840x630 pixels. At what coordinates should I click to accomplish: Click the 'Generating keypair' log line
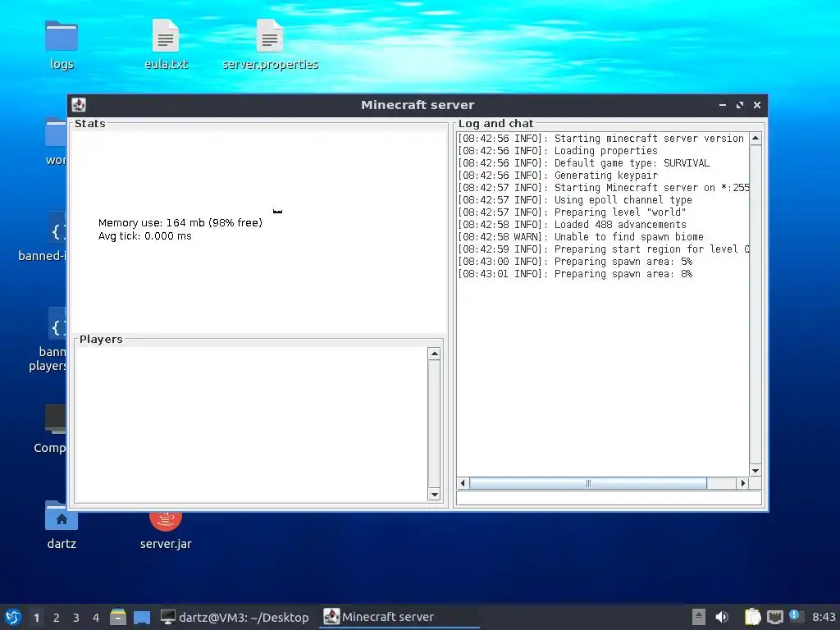pyautogui.click(x=558, y=176)
